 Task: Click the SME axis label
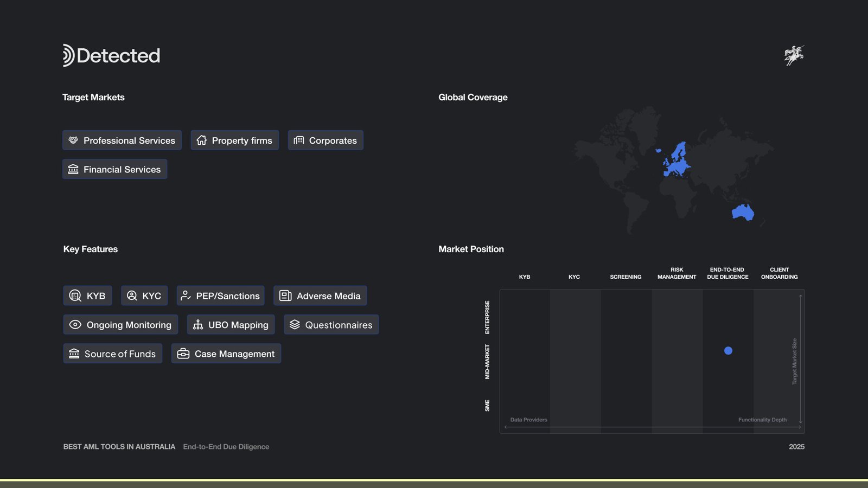[x=487, y=406]
